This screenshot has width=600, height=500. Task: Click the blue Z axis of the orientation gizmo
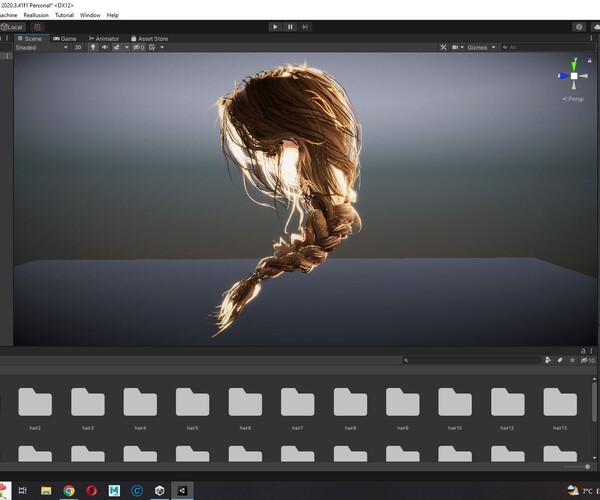[563, 76]
